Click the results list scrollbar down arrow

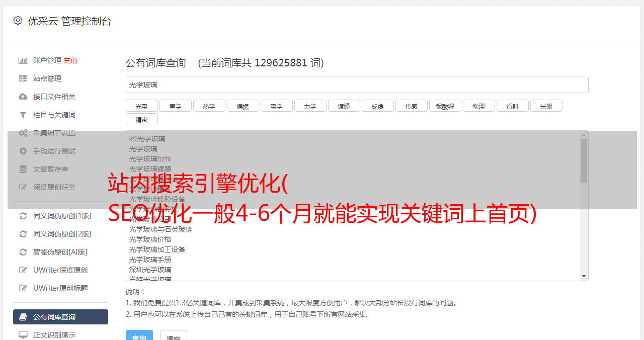584,276
